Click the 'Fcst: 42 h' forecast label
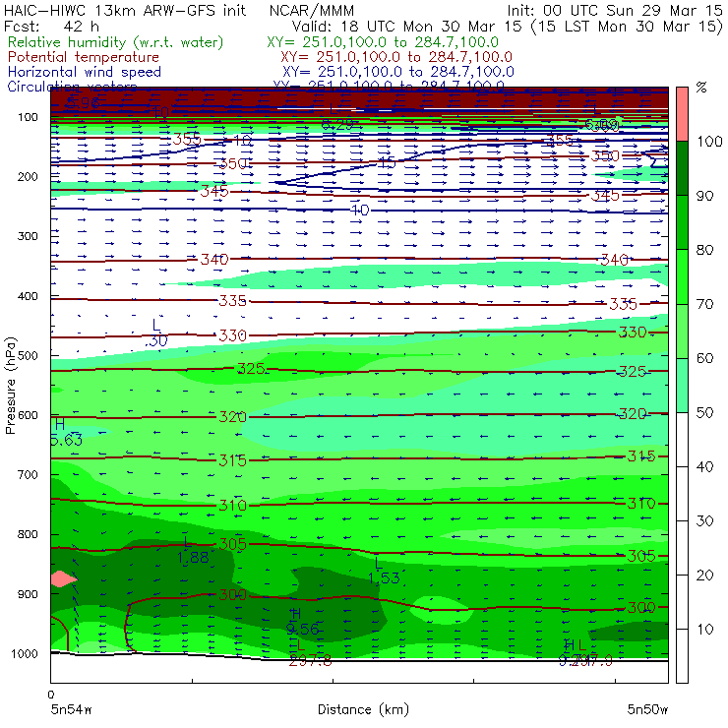 coord(51,26)
